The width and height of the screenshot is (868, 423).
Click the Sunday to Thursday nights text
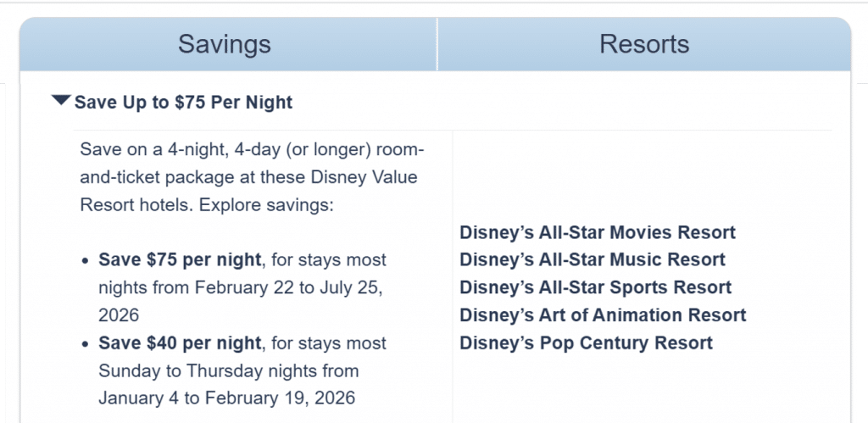pos(227,370)
